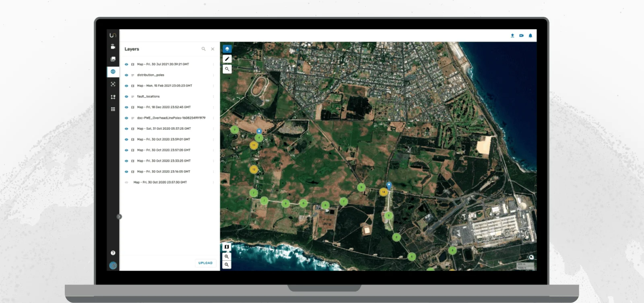Click the zoom in magnifier on map
The image size is (644, 303).
227,256
